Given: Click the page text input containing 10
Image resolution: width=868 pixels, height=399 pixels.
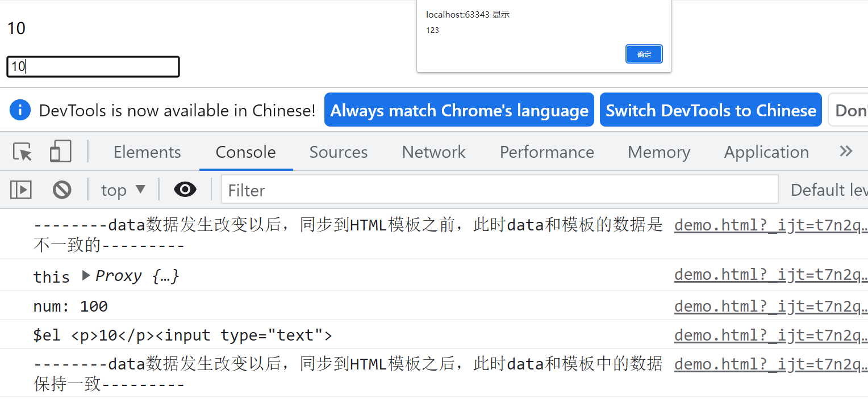Looking at the screenshot, I should pyautogui.click(x=93, y=66).
